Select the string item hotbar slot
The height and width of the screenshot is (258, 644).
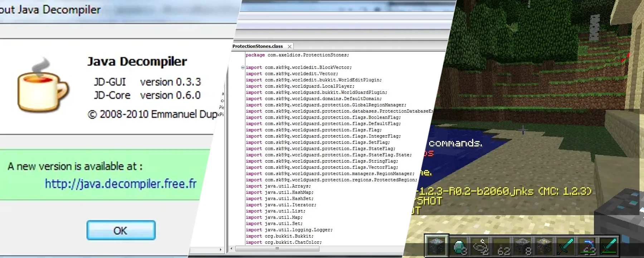point(480,247)
